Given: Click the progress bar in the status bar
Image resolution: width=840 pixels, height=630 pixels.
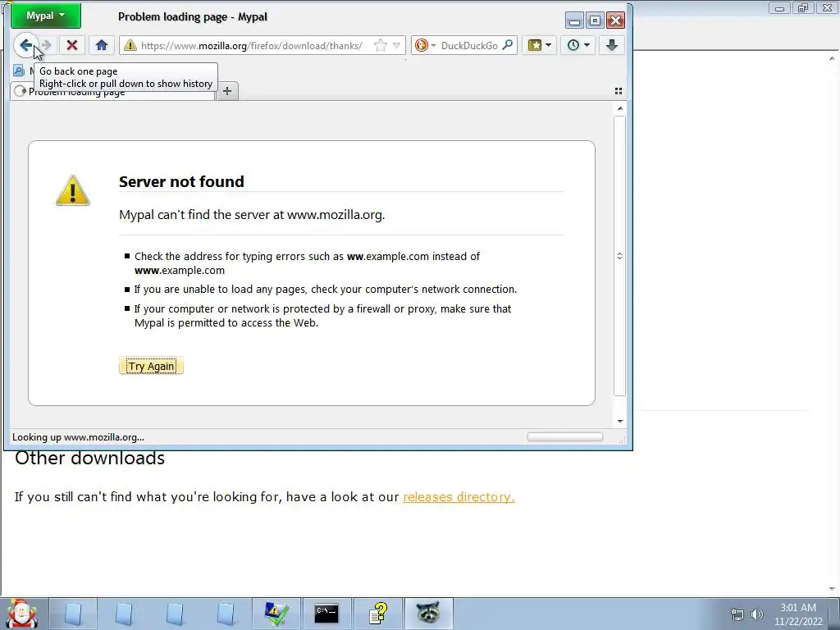Looking at the screenshot, I should click(564, 437).
